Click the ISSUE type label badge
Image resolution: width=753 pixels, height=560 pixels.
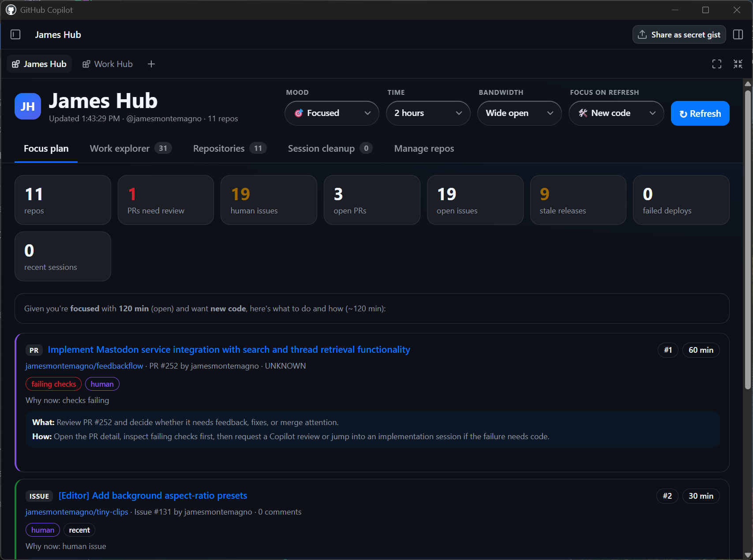pos(39,496)
